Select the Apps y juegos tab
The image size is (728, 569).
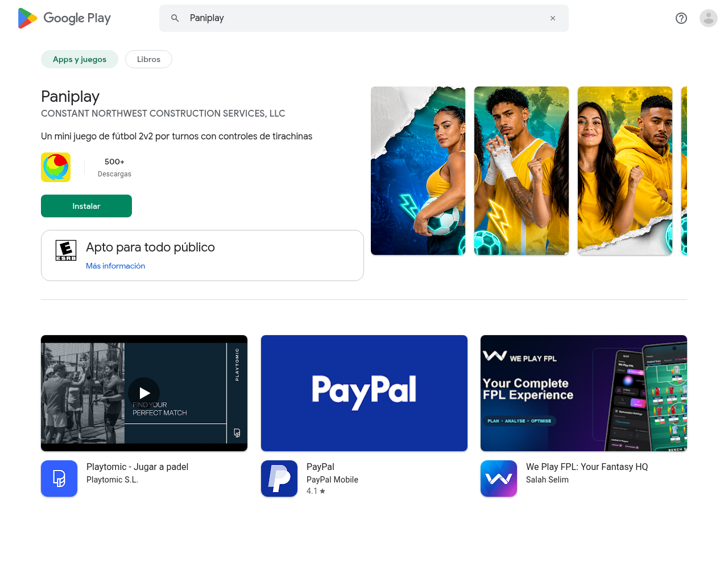pyautogui.click(x=80, y=59)
